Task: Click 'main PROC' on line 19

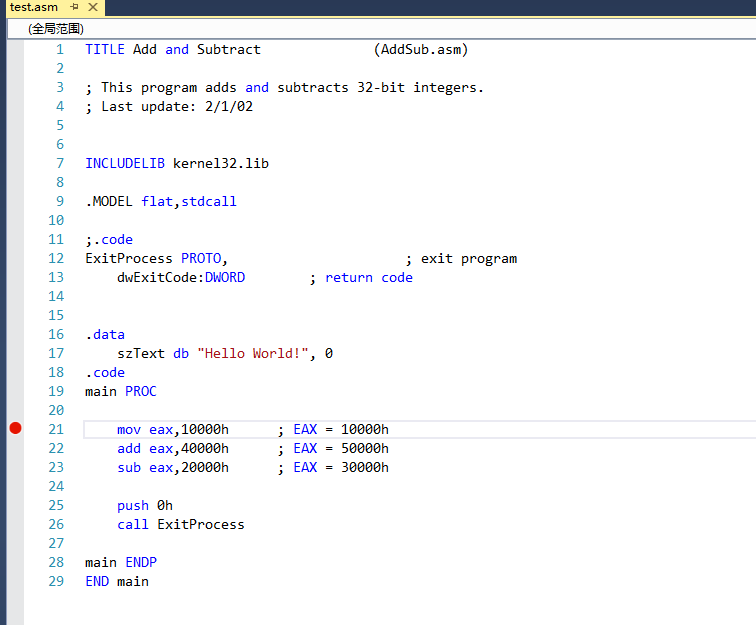Action: (x=121, y=392)
